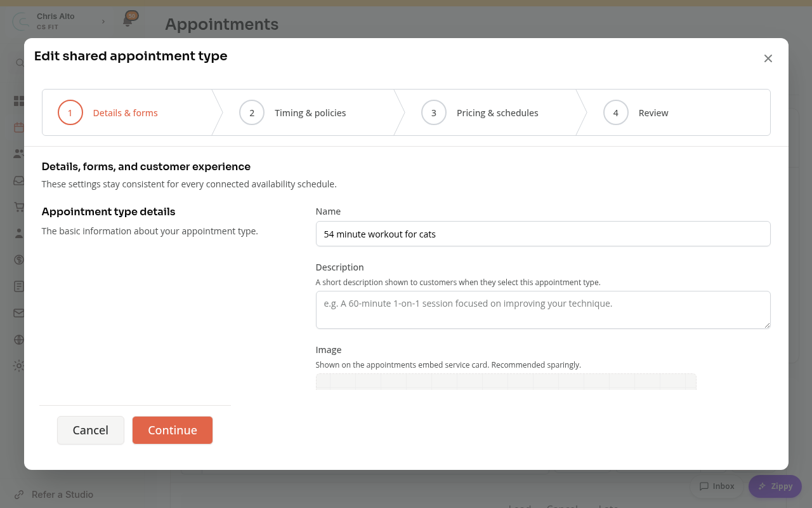This screenshot has width=812, height=508.
Task: Open the document icon in sidebar
Action: (19, 286)
